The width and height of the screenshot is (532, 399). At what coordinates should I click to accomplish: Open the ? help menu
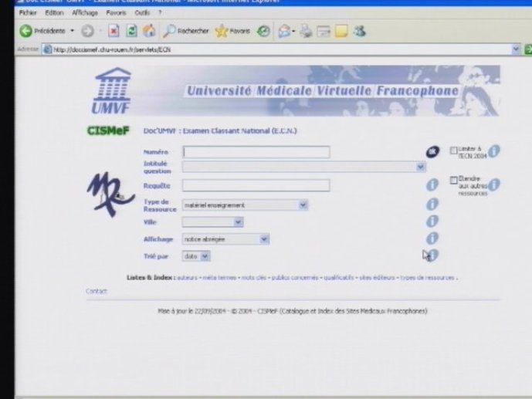pyautogui.click(x=160, y=13)
